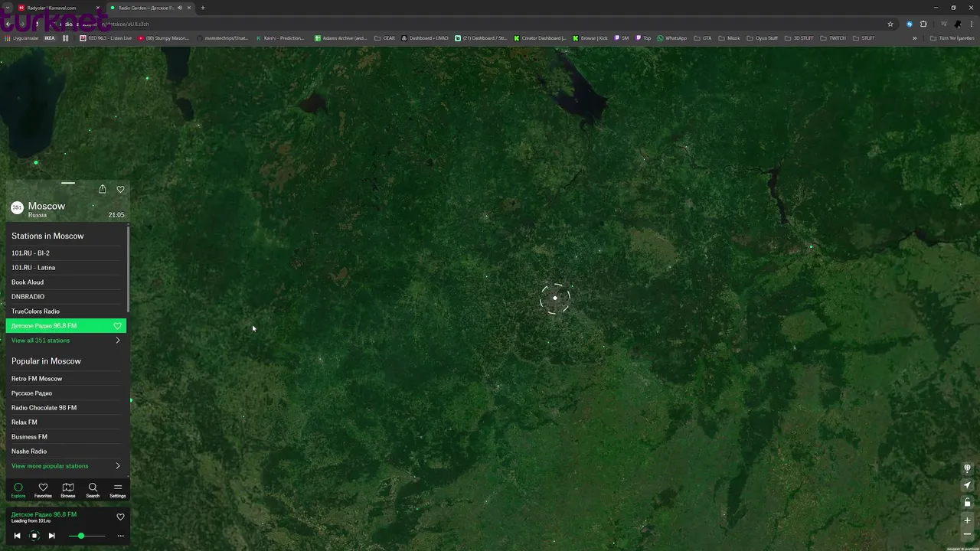The height and width of the screenshot is (551, 980).
Task: Favorite Moscow with the heart icon
Action: 120,189
